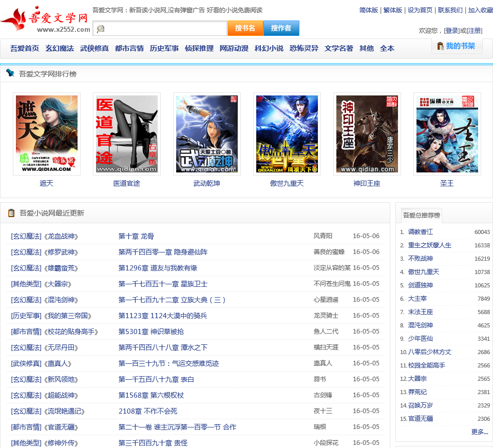This screenshot has height=448, width=493.
Task: Click 遮天 title link under cover
Action: point(47,184)
